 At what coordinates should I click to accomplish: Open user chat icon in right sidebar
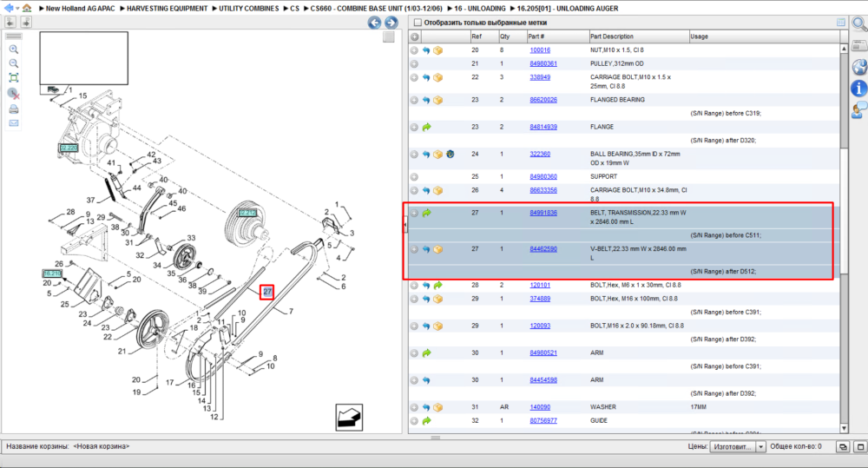(859, 109)
